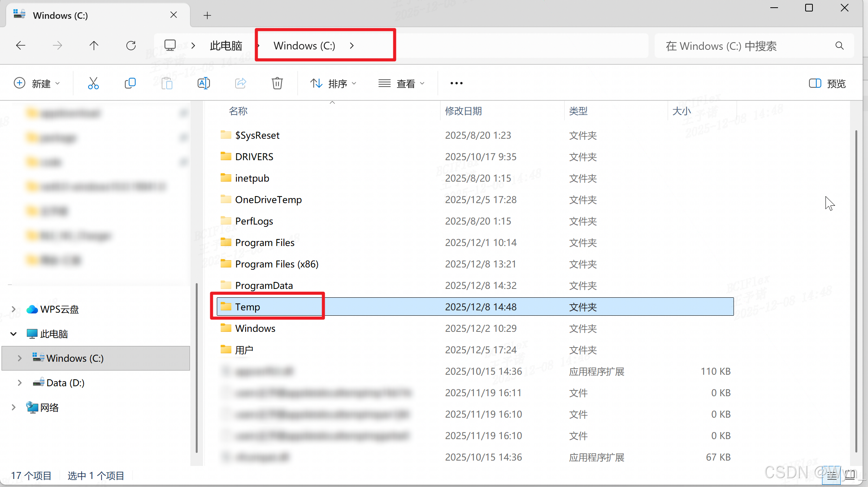Image resolution: width=868 pixels, height=487 pixels.
Task: Select the Cut icon in the toolbar
Action: (93, 83)
